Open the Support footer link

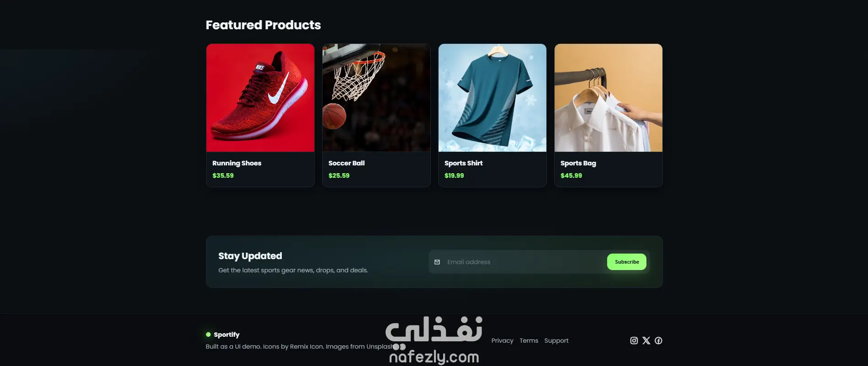pos(556,340)
